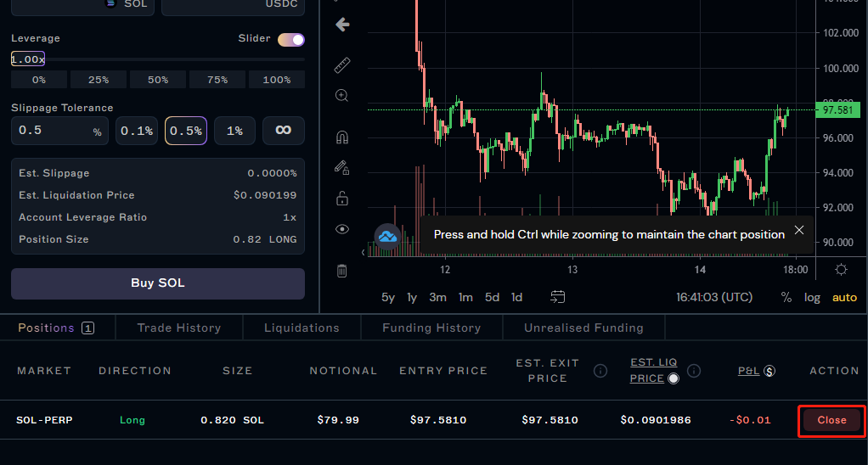
Task: Toggle log scale on chart
Action: point(812,298)
